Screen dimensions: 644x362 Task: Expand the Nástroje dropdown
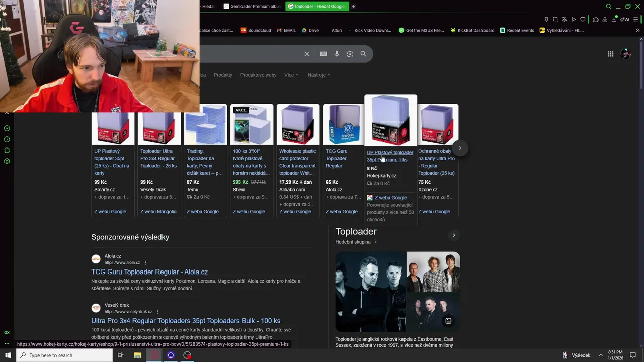(319, 75)
